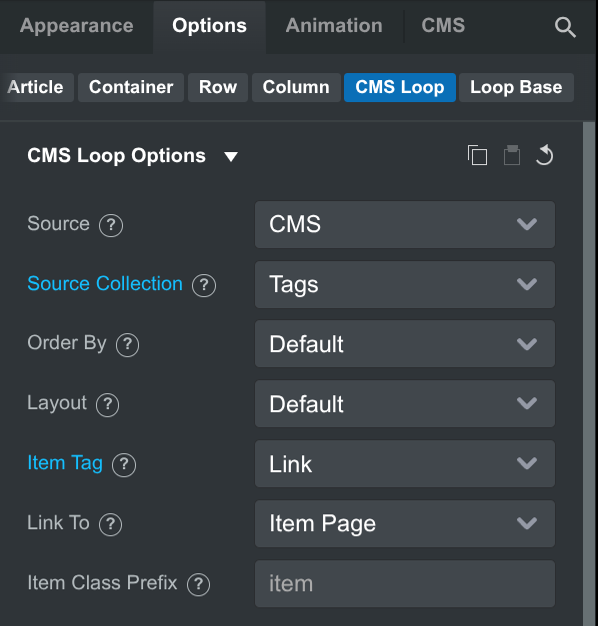
Task: Show help for Source Collection
Action: (x=204, y=285)
